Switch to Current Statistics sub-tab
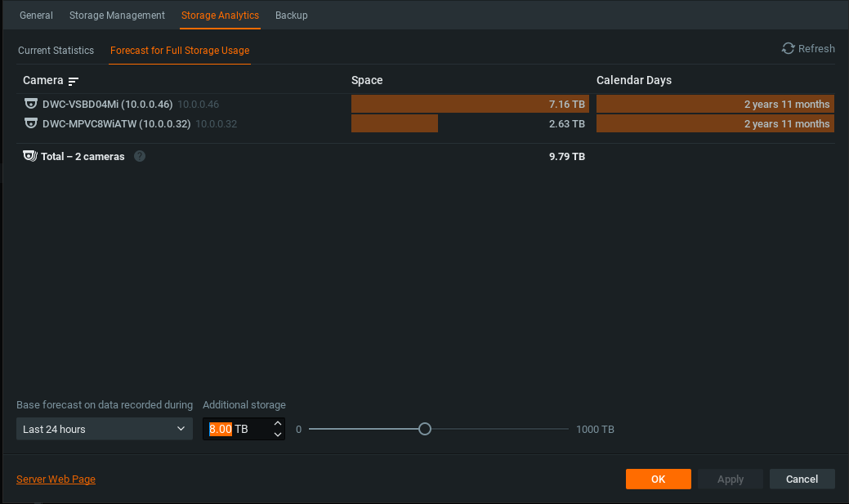 coord(56,51)
